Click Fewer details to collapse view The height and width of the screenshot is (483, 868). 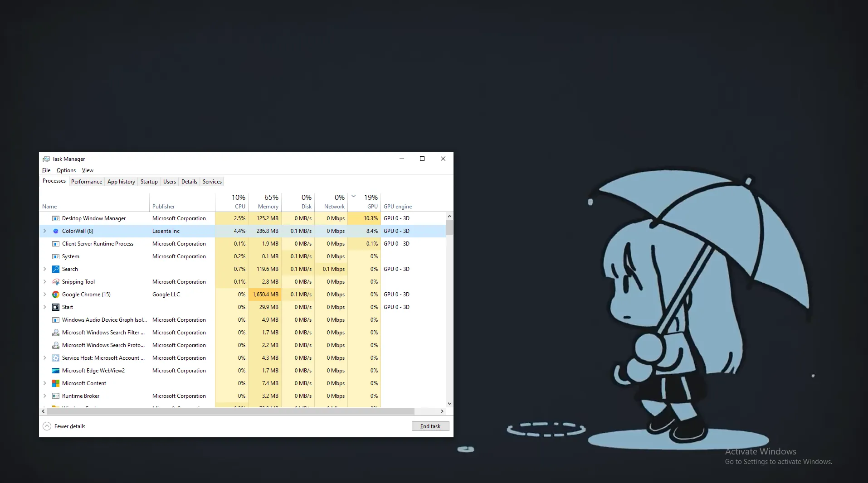click(x=64, y=426)
